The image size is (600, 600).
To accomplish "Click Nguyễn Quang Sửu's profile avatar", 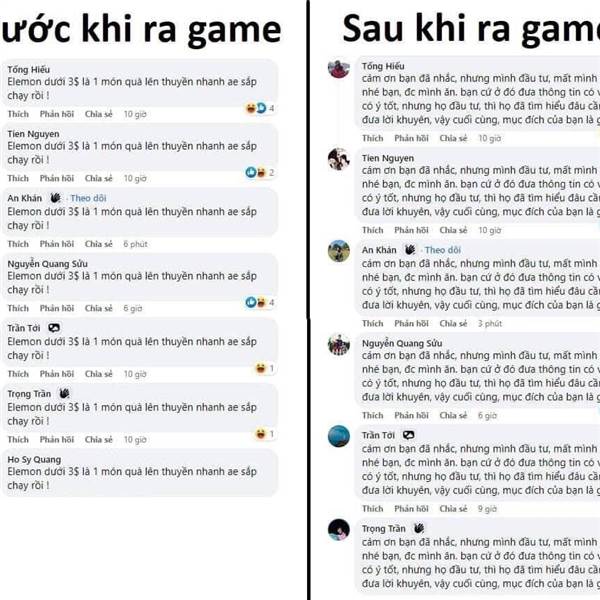I will click(339, 344).
